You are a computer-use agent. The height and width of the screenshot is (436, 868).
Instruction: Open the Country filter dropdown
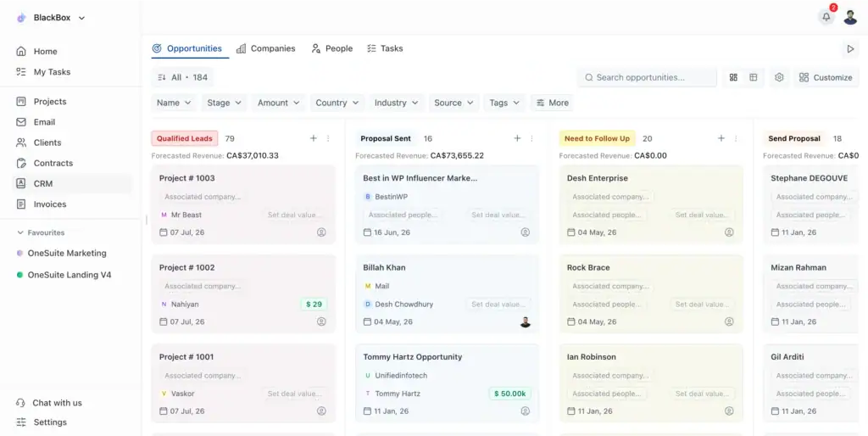[337, 103]
